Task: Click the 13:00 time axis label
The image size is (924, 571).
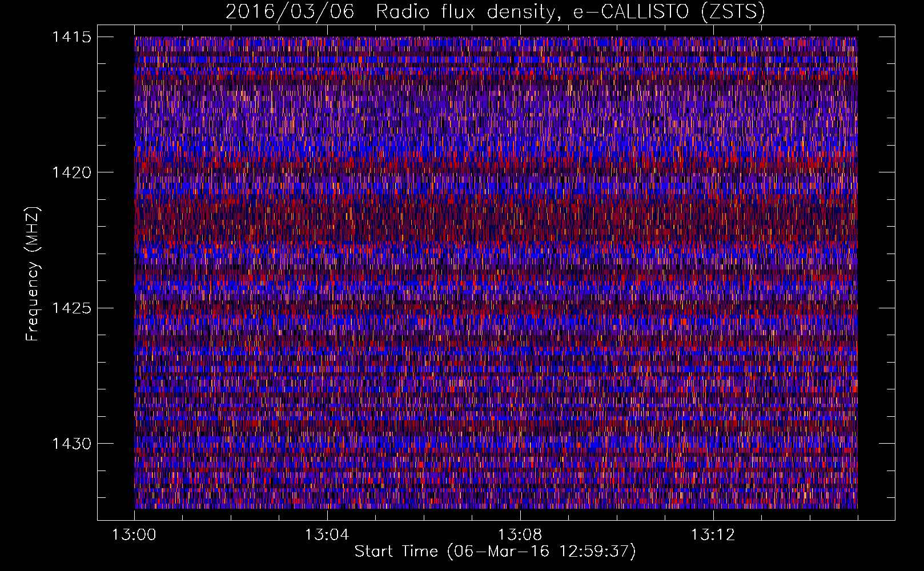Action: pos(134,535)
